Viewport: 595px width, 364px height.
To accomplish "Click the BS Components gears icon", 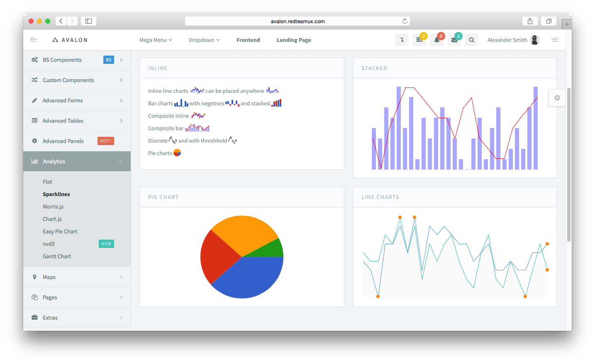I will [34, 60].
